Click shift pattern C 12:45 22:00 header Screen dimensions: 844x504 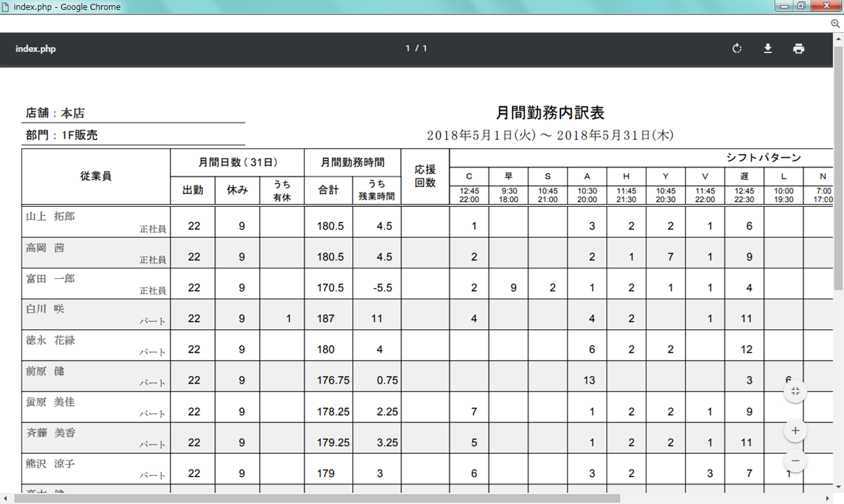[469, 187]
